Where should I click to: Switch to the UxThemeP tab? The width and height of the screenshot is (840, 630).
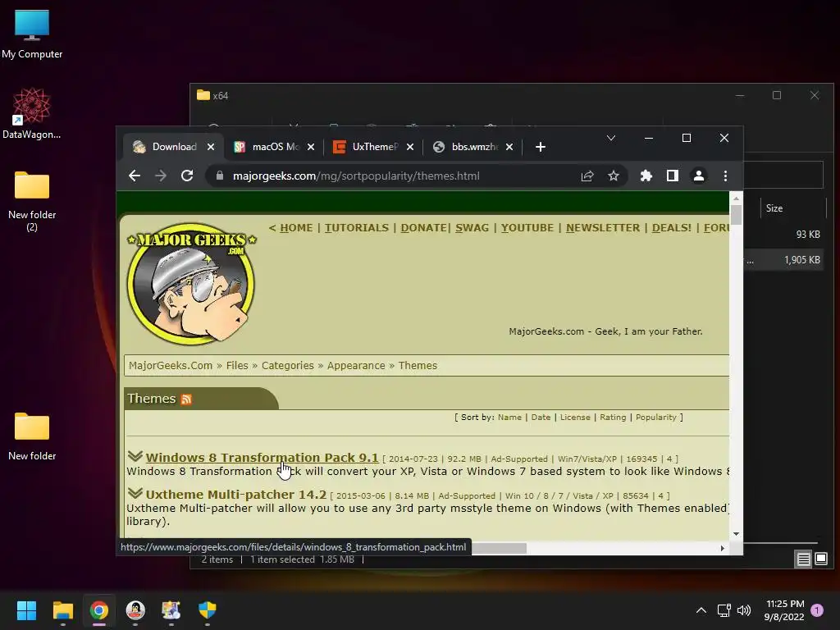[x=373, y=147]
